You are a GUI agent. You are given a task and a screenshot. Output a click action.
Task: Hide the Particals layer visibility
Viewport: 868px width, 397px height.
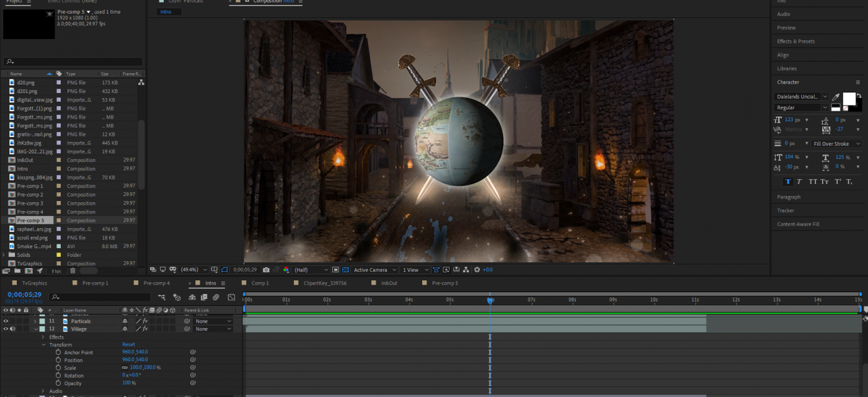[x=6, y=321]
